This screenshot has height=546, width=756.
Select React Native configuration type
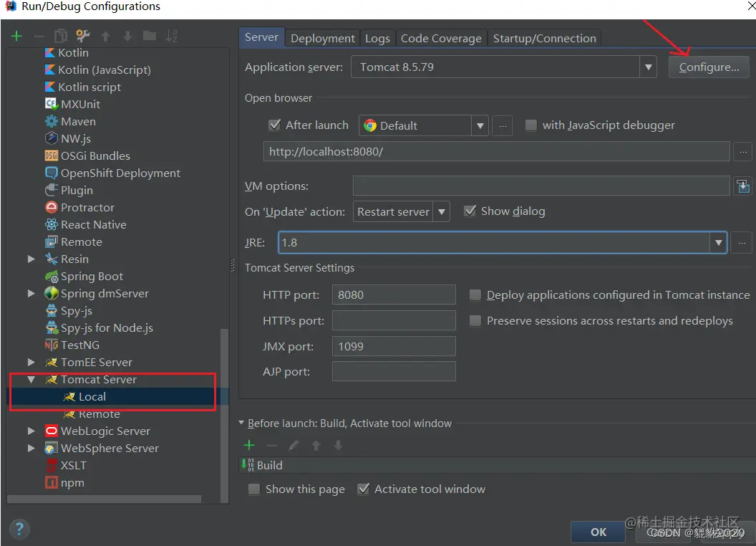coord(85,225)
